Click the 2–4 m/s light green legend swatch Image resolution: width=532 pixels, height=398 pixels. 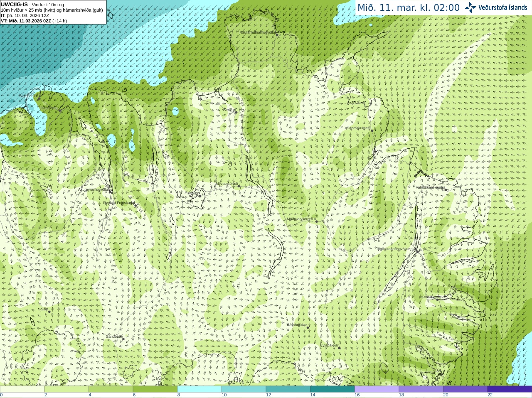coord(66,389)
